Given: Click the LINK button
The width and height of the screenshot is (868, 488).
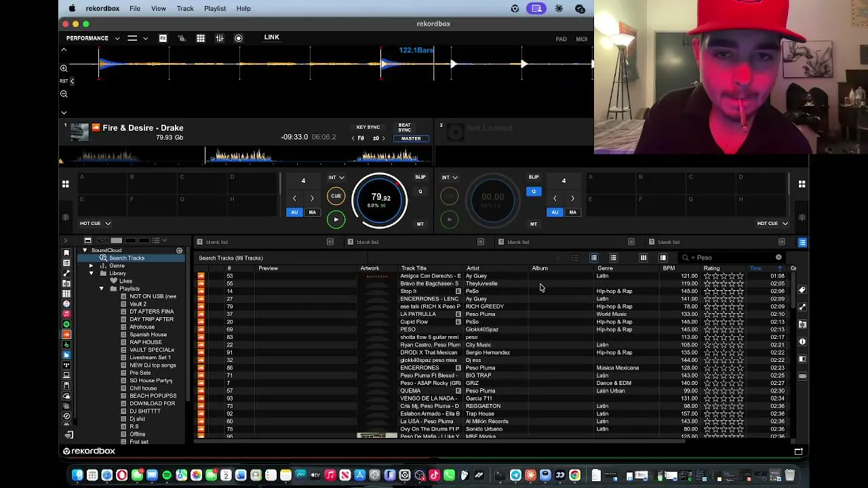Looking at the screenshot, I should click(x=271, y=37).
